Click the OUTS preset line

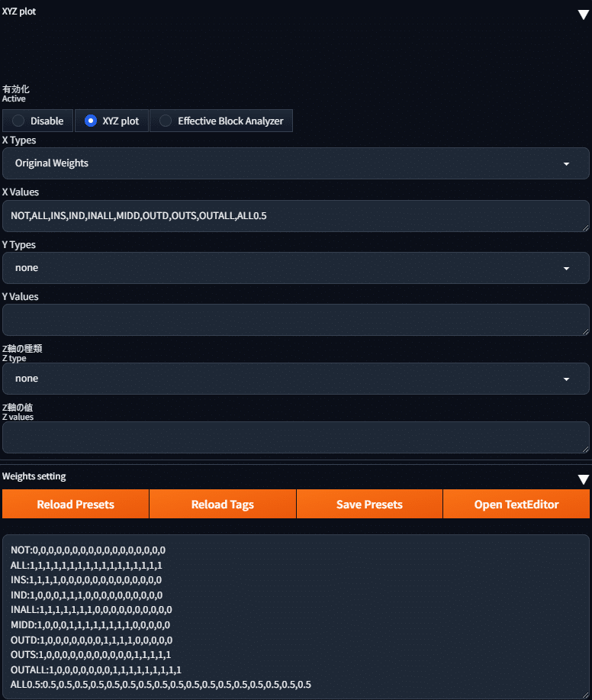[x=91, y=655]
